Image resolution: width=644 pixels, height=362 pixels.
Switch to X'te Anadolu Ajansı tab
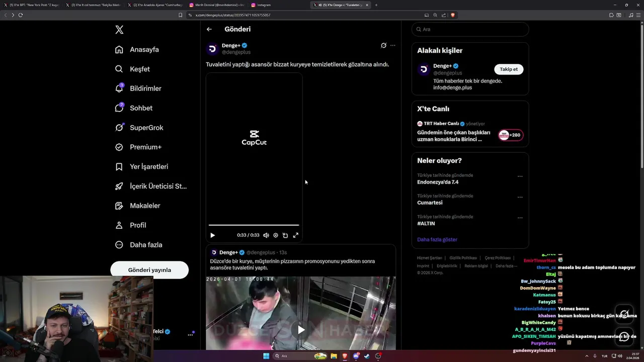click(x=154, y=5)
